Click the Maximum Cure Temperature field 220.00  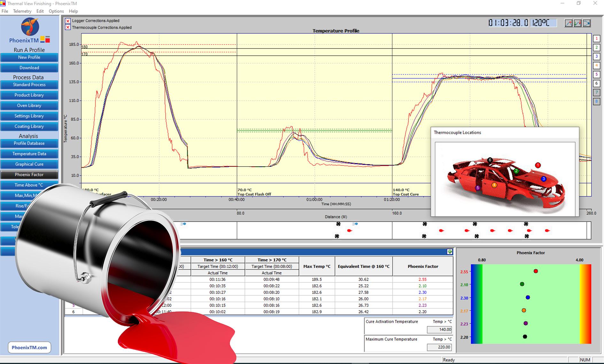pos(439,347)
